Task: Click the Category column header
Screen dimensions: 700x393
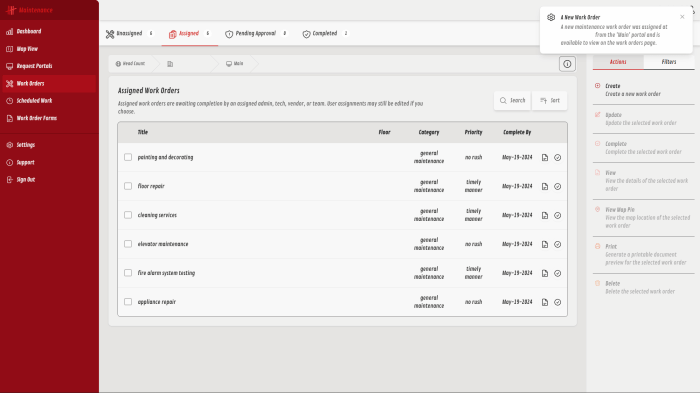Action: click(x=429, y=132)
